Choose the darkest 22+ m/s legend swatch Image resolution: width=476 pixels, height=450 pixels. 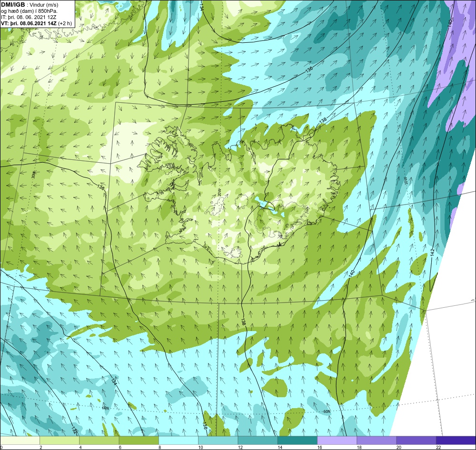coord(456,440)
